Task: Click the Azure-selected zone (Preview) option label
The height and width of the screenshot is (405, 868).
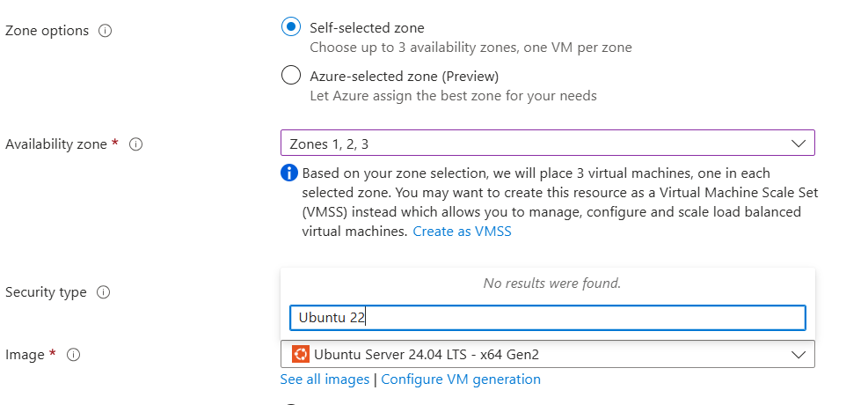Action: pos(404,76)
